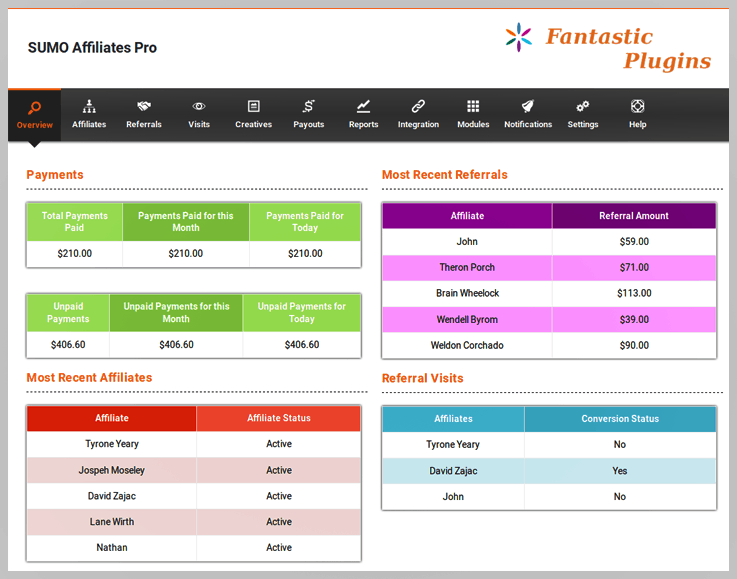This screenshot has width=737, height=579.
Task: Switch to the Reports tab label
Action: click(363, 125)
